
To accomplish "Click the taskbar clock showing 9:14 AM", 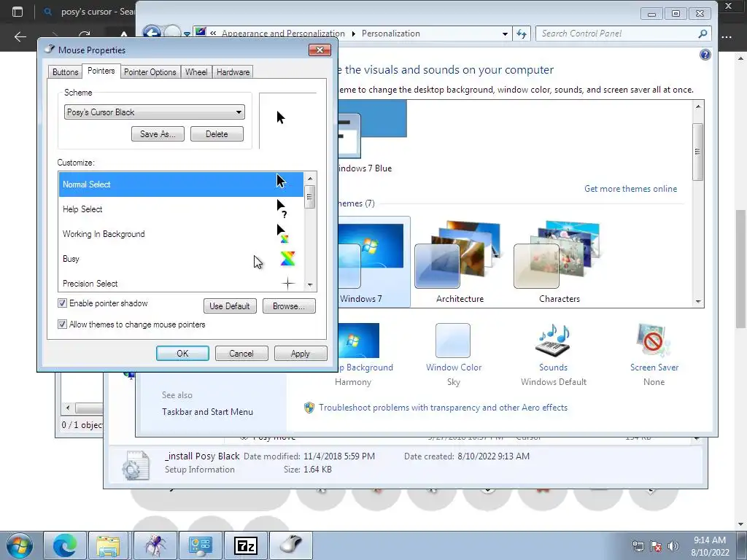I will coord(710,545).
